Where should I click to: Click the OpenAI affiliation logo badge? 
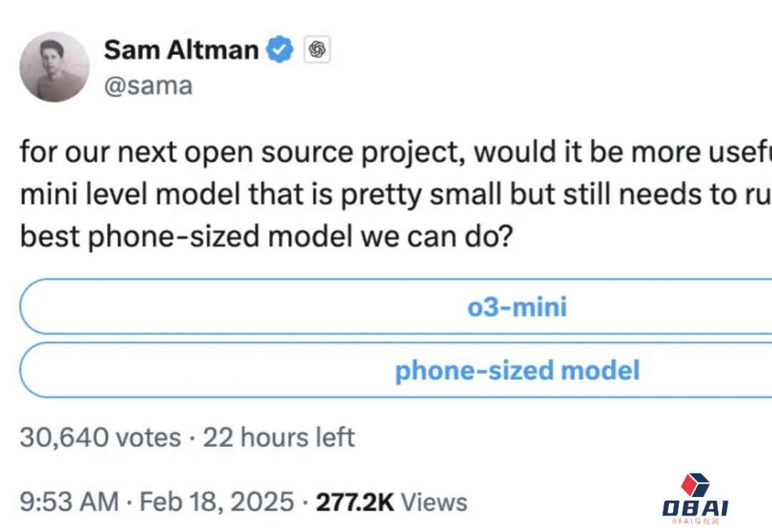[317, 49]
